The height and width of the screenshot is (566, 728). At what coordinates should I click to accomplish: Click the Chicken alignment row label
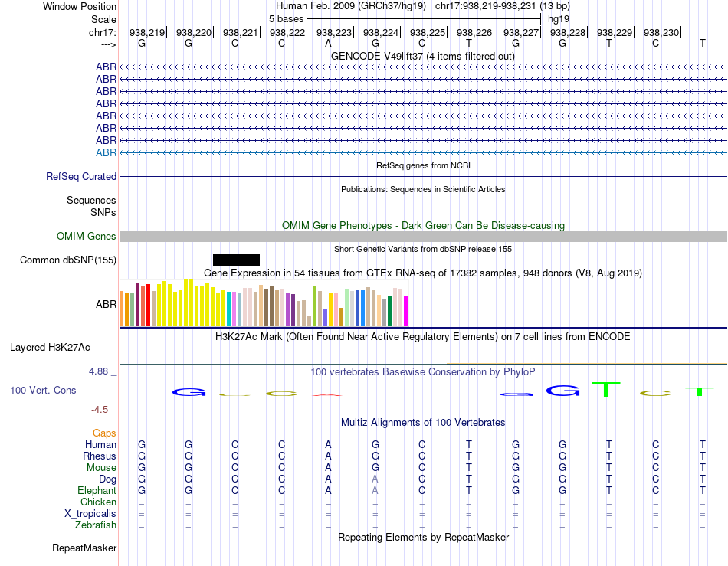98,502
